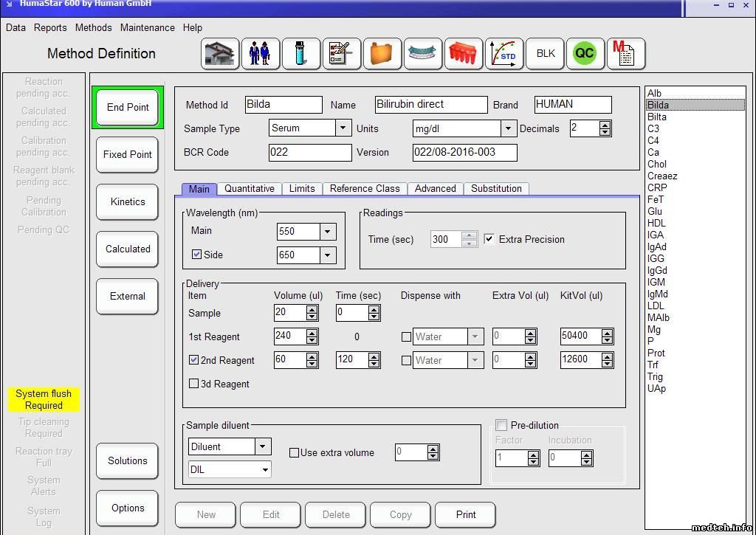Open the patients icon with two people
The image size is (756, 535).
click(x=260, y=54)
